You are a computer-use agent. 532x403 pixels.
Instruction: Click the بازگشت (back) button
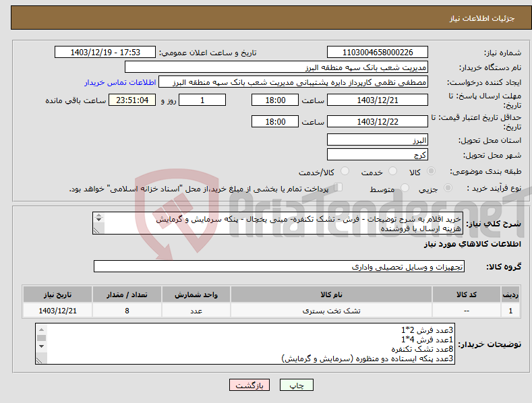pos(249,385)
